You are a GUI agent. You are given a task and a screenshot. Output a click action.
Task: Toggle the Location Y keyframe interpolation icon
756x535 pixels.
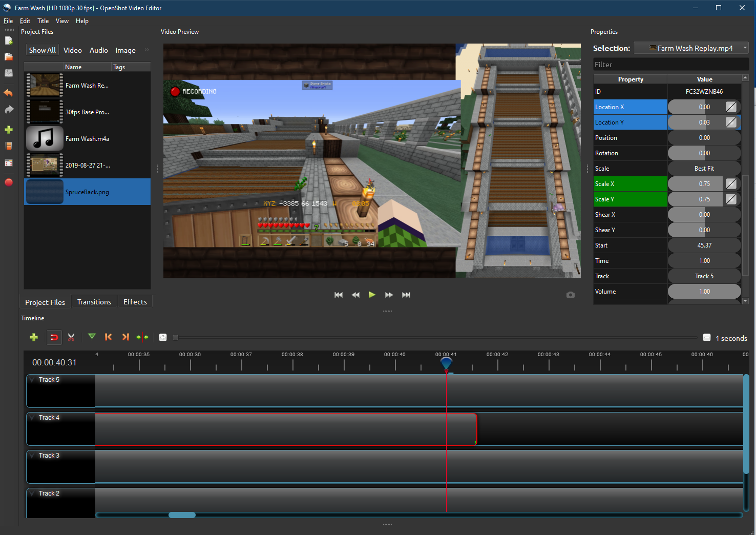point(731,122)
